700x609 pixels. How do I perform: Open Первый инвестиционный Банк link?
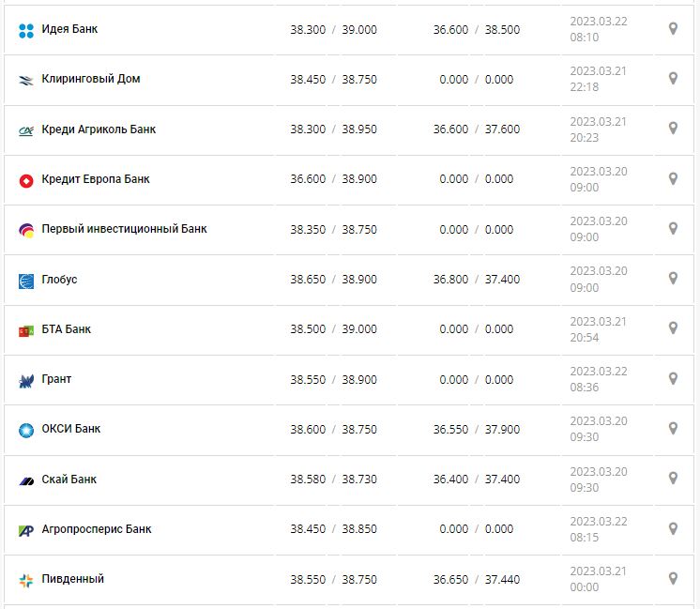[124, 229]
